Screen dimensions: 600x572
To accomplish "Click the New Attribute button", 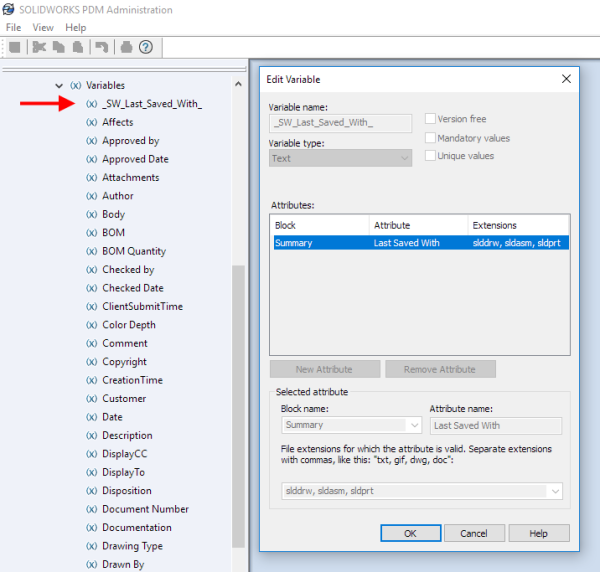I will [324, 369].
